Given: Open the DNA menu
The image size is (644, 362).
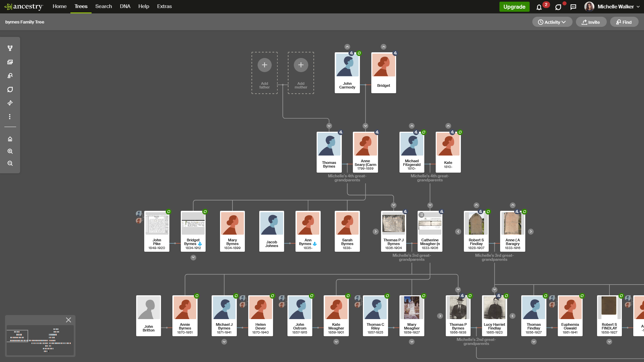Looking at the screenshot, I should point(125,6).
